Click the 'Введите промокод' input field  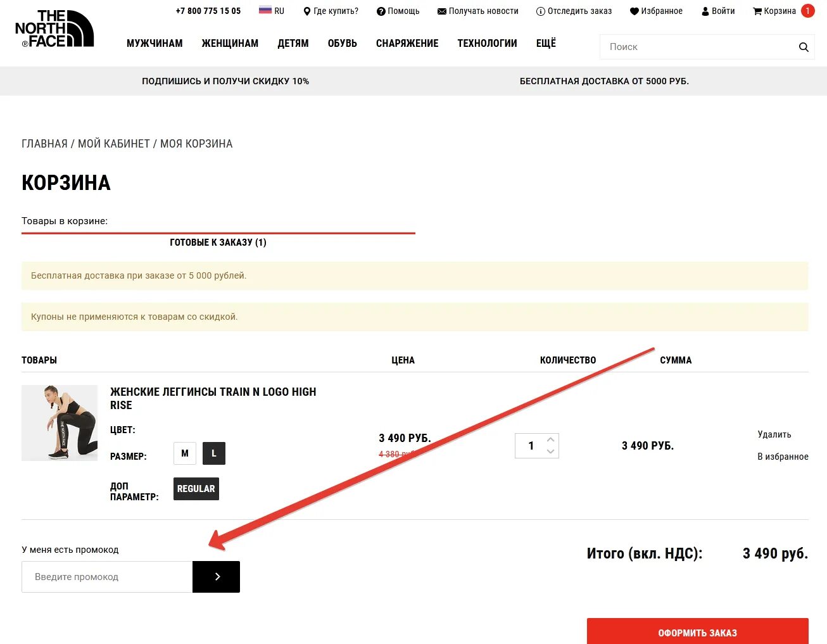pyautogui.click(x=107, y=577)
